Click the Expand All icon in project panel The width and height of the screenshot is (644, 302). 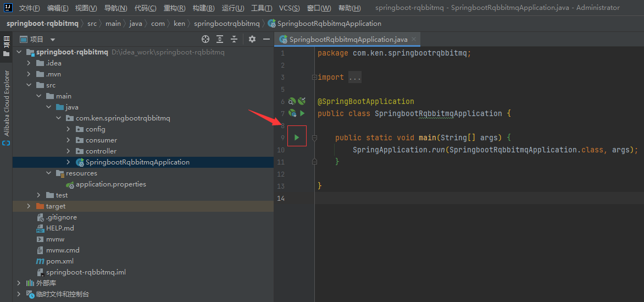click(220, 39)
